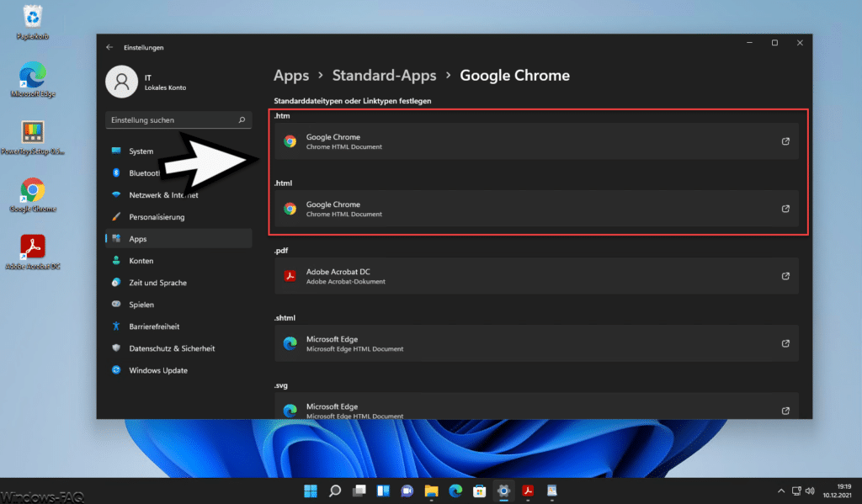Click the Bluetooth sidebar icon
This screenshot has height=504, width=862.
pyautogui.click(x=116, y=172)
